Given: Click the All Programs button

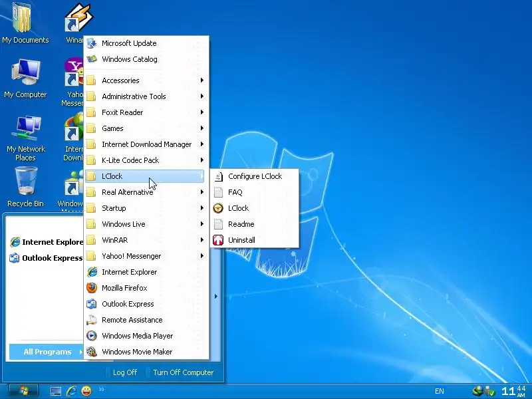Looking at the screenshot, I should click(46, 352).
